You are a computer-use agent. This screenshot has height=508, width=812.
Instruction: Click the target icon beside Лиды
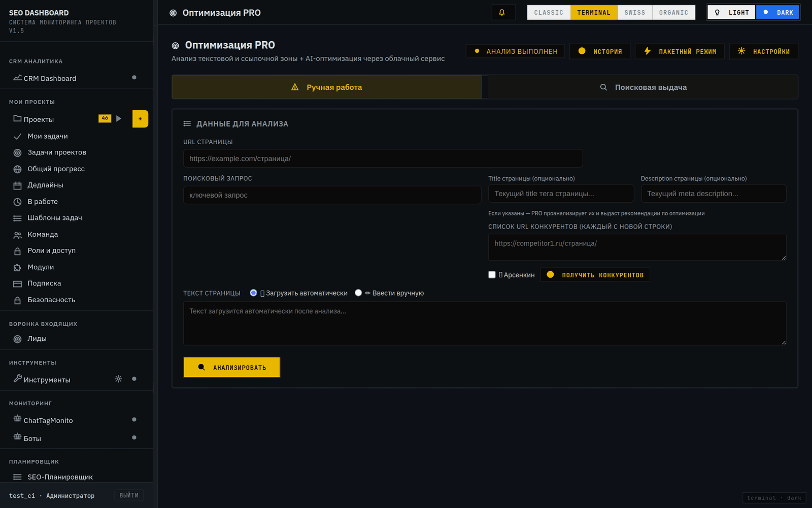click(17, 339)
